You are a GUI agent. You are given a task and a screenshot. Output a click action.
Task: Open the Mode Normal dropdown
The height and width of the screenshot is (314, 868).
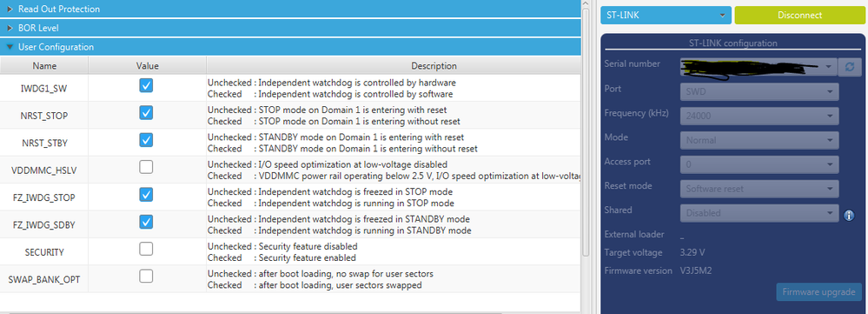point(759,140)
